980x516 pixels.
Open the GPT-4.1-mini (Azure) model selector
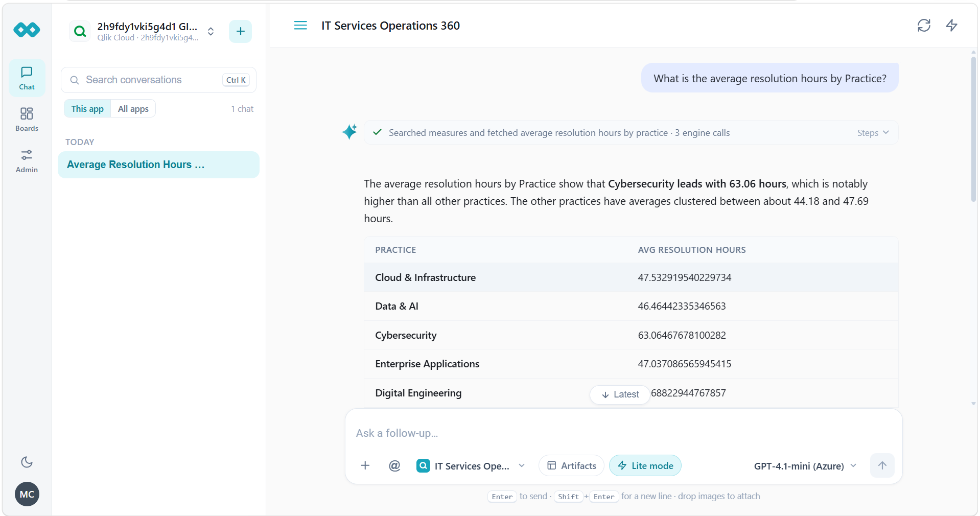pos(805,466)
